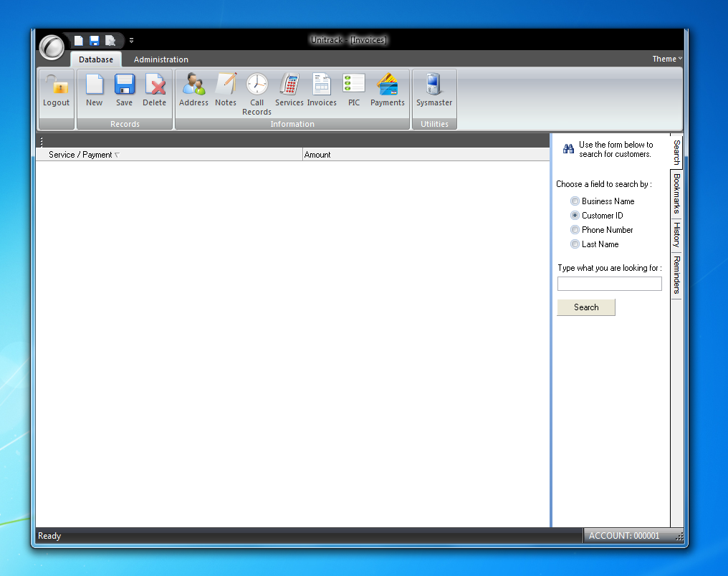Viewport: 728px width, 576px height.
Task: Click the Search button
Action: coord(586,307)
